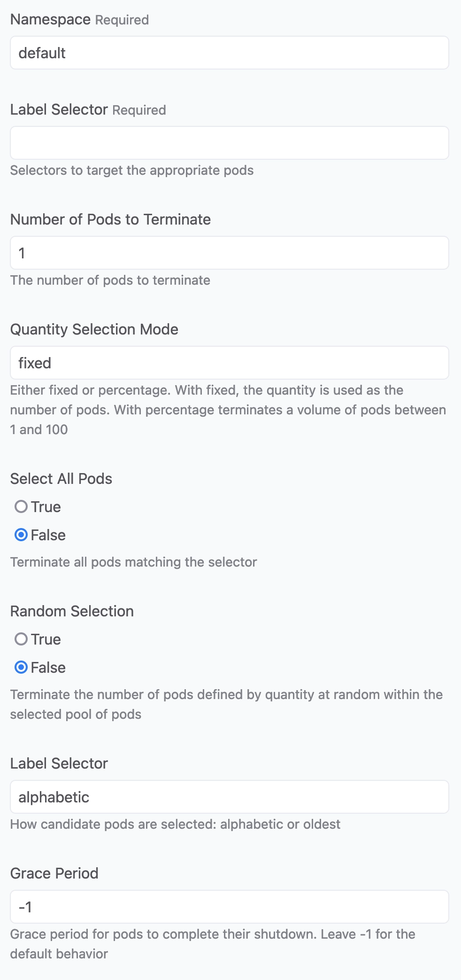Click the Namespace field containing default

[x=230, y=53]
